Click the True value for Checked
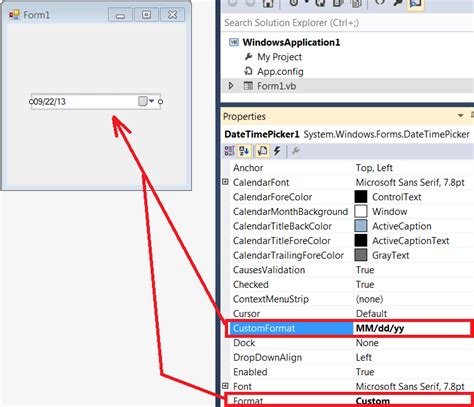 [x=365, y=284]
